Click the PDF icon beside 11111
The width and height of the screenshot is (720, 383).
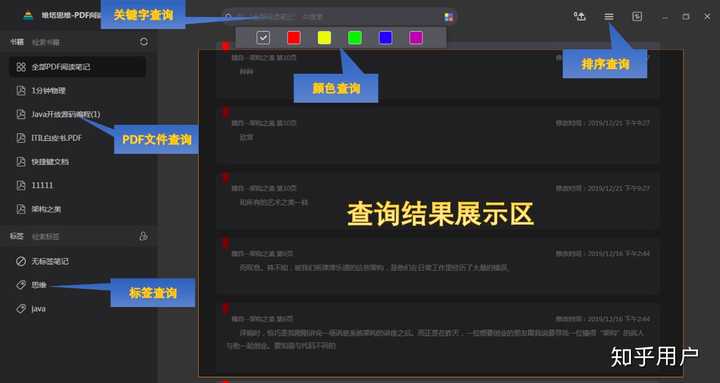[21, 185]
